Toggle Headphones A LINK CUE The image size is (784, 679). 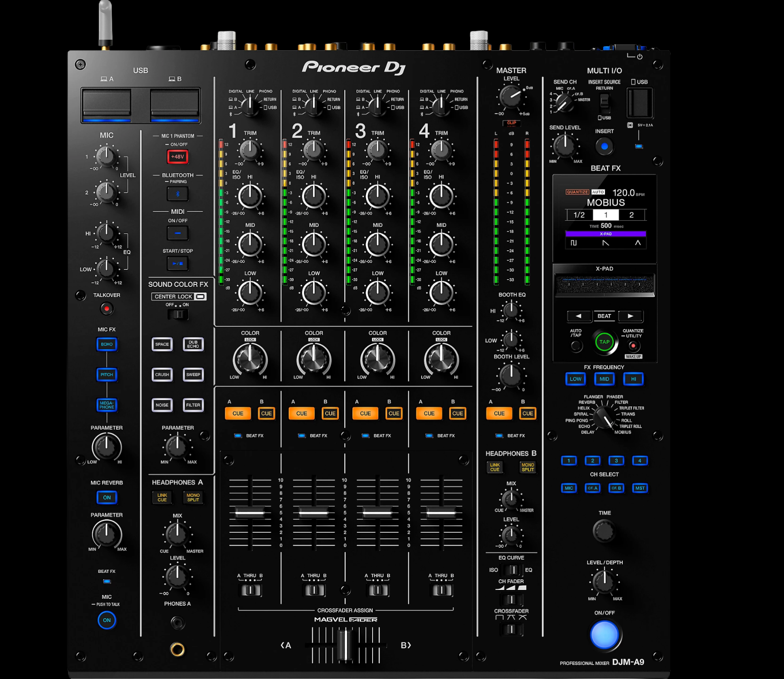coord(162,498)
